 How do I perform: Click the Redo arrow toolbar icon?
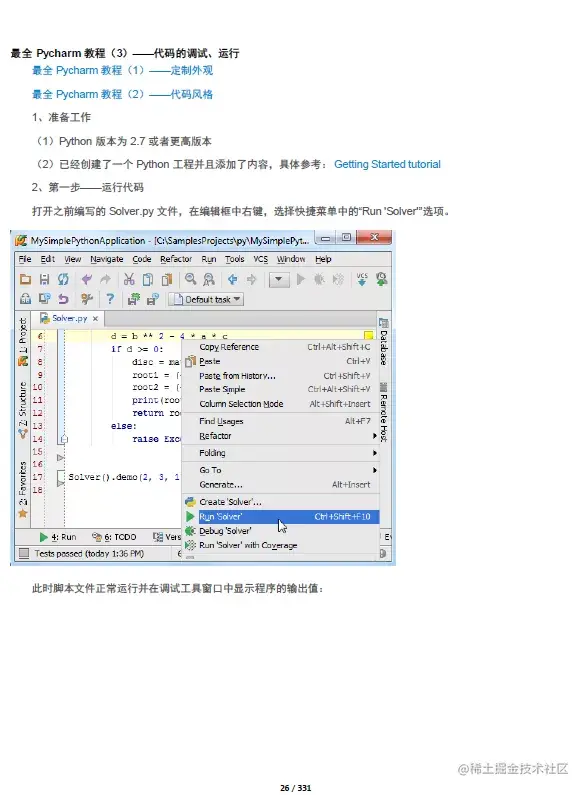(x=105, y=279)
